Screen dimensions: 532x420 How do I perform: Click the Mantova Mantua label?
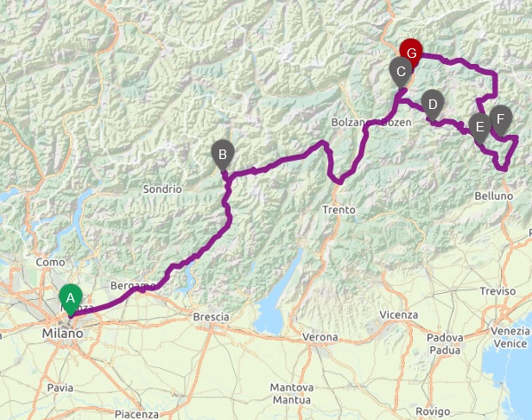click(x=292, y=393)
